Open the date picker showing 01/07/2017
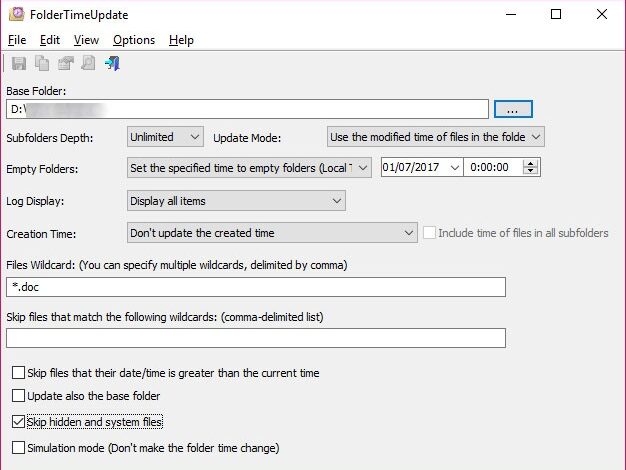Image resolution: width=626 pixels, height=470 pixels. (x=454, y=167)
